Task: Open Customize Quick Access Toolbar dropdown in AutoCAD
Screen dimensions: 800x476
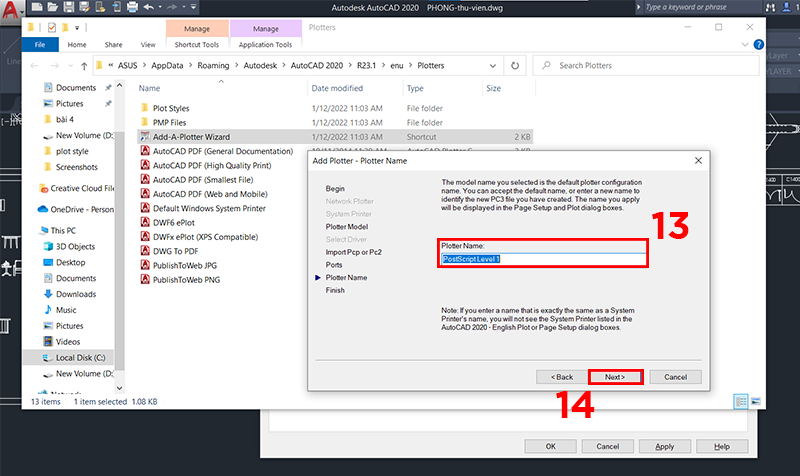Action: tap(193, 7)
